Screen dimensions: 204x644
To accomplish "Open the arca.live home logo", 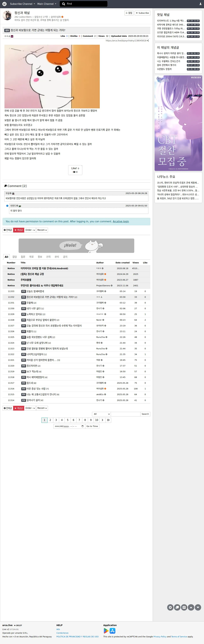I will pos(4,4).
